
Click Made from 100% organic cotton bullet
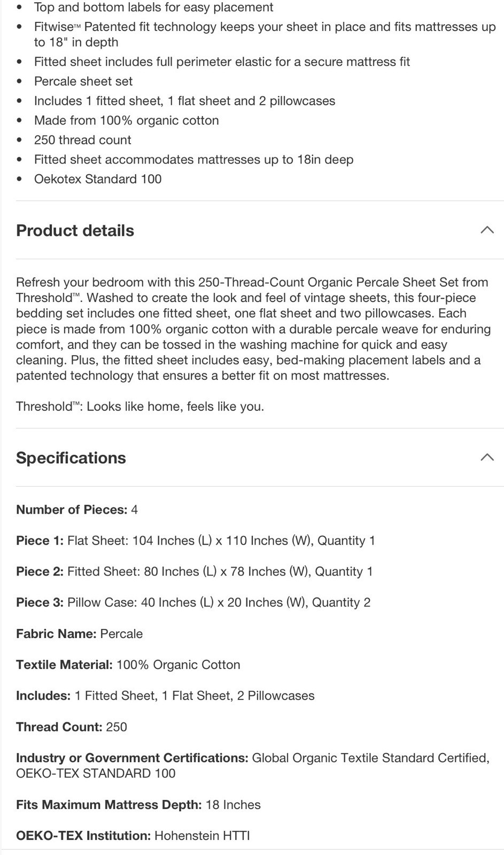pyautogui.click(x=127, y=120)
